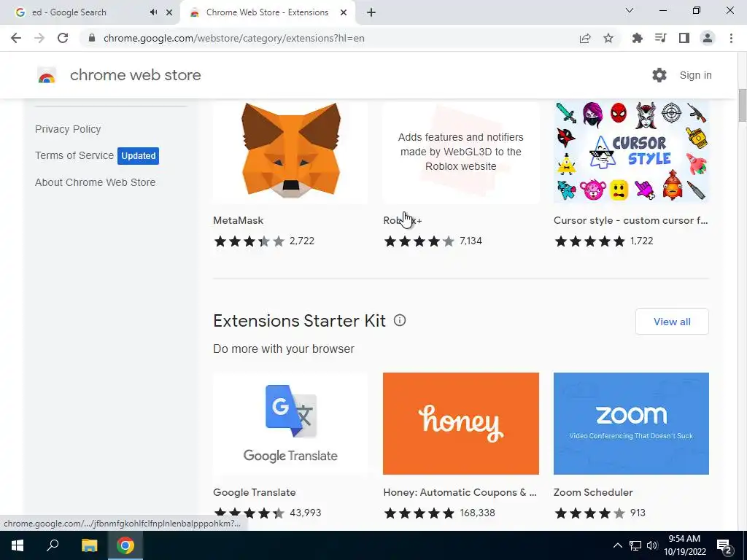
Task: View all Extensions Starter Kit items
Action: coord(672,322)
